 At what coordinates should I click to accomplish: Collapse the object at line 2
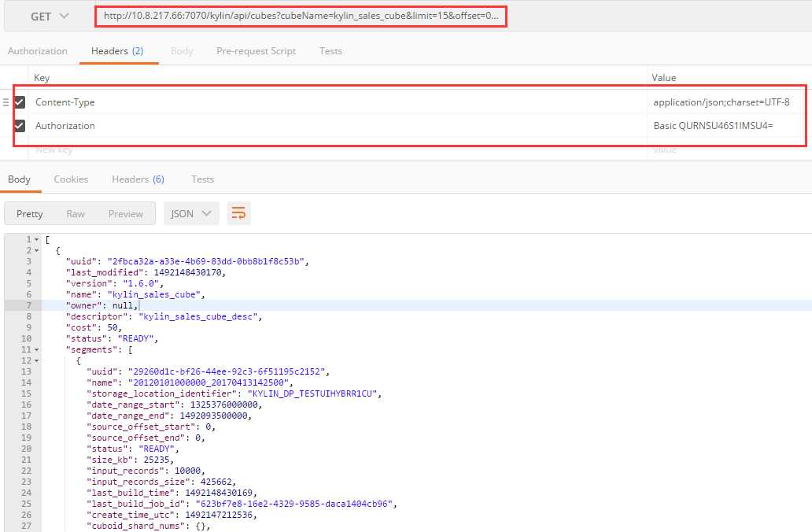[x=36, y=250]
